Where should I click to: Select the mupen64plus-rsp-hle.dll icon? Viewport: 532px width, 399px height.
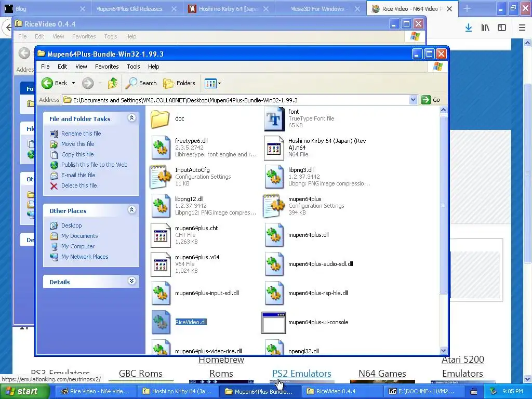coord(274,294)
